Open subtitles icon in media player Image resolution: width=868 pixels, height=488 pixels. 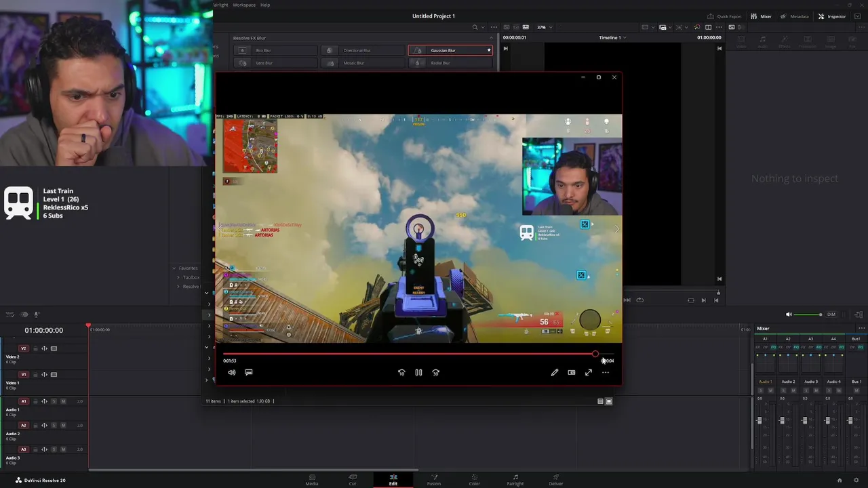[x=249, y=372]
